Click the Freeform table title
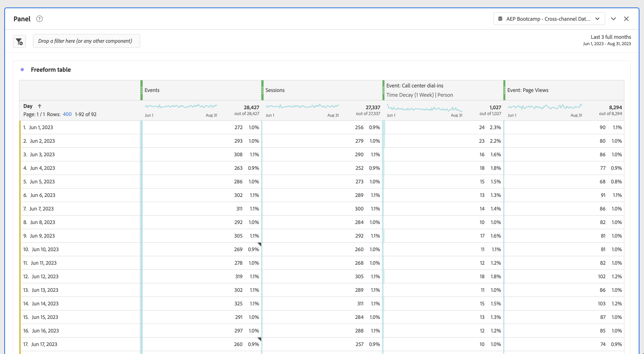The width and height of the screenshot is (644, 354). (x=51, y=70)
